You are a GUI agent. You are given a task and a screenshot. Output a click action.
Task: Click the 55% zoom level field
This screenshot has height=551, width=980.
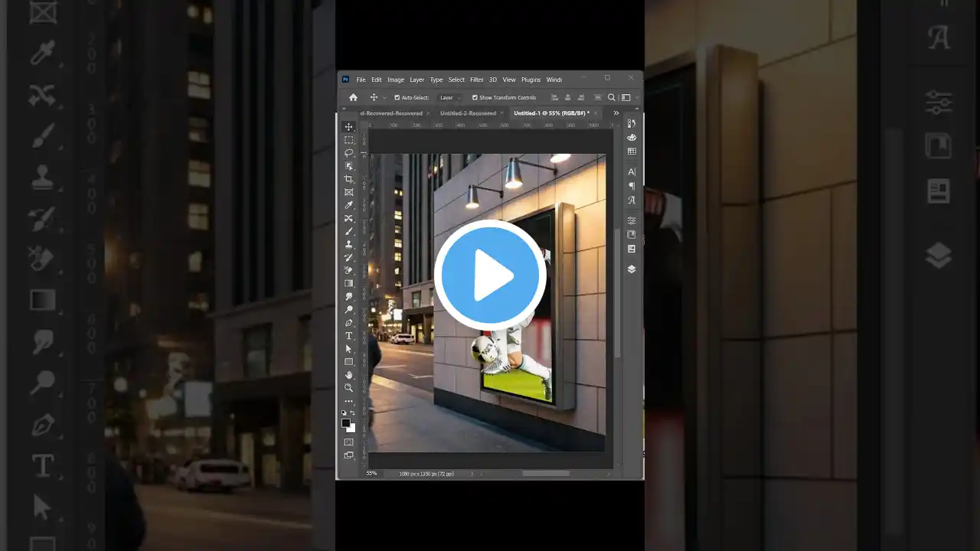(x=371, y=474)
